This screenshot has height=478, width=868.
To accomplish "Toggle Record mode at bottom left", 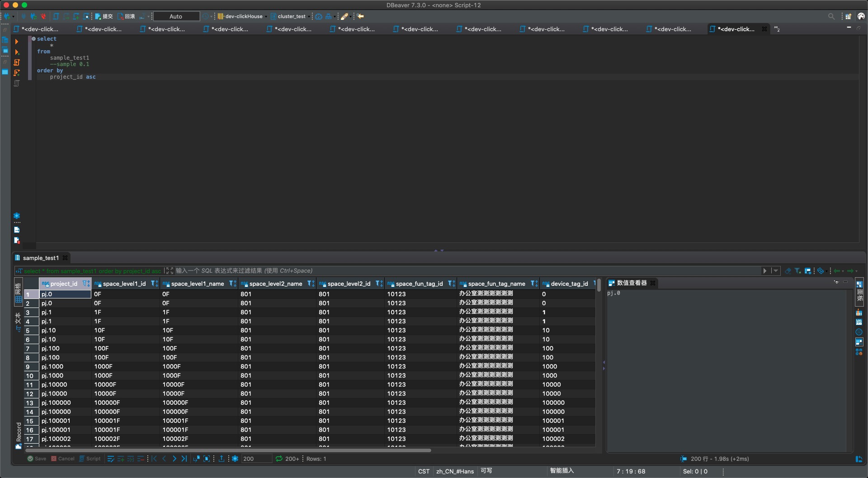I will click(19, 435).
